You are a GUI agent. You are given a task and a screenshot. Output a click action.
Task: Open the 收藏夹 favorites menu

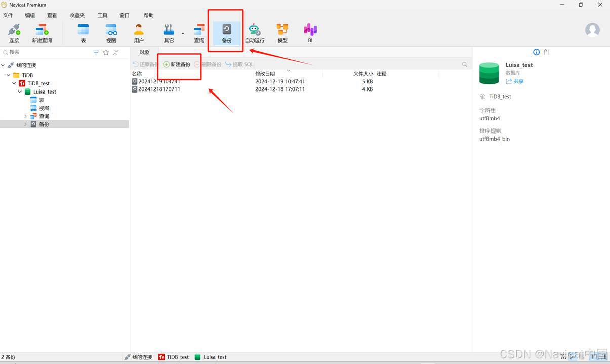point(77,16)
